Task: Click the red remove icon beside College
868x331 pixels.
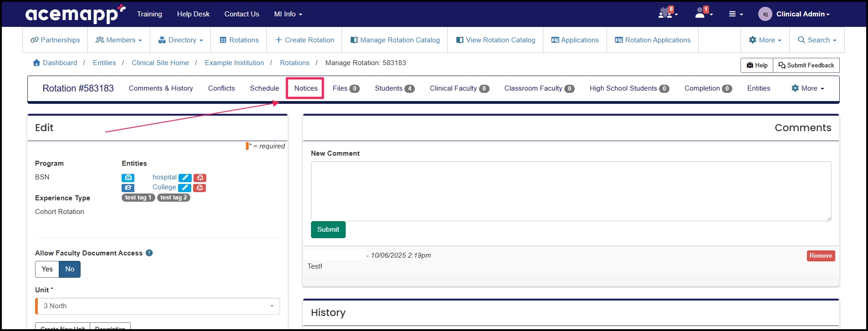Action: click(x=199, y=188)
